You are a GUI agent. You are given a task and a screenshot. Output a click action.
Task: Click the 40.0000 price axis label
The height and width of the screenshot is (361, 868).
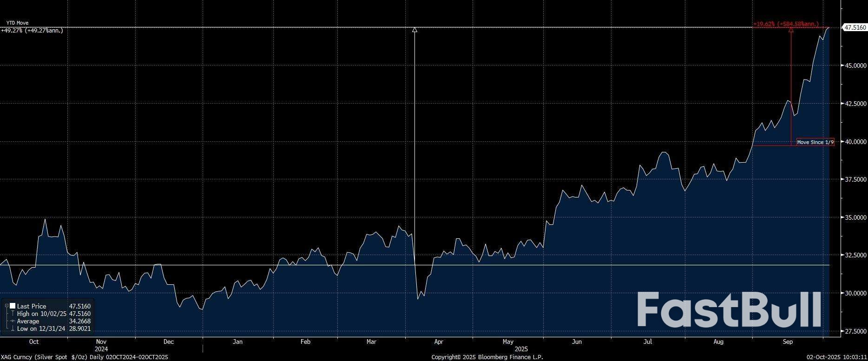(x=855, y=142)
